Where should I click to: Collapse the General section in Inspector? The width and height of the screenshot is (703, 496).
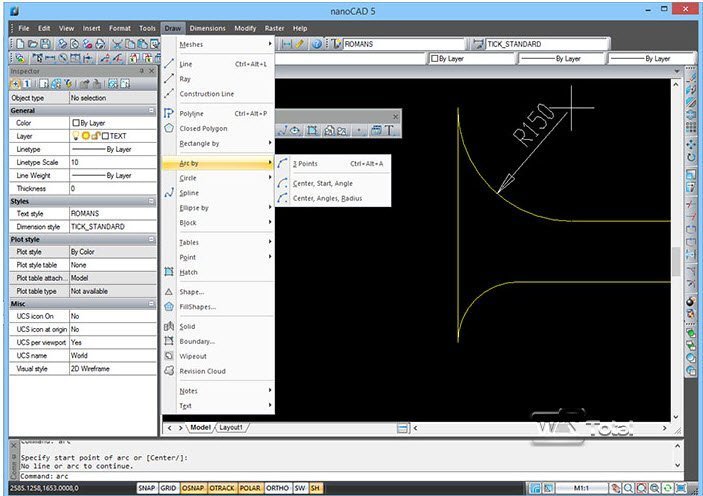pos(151,110)
